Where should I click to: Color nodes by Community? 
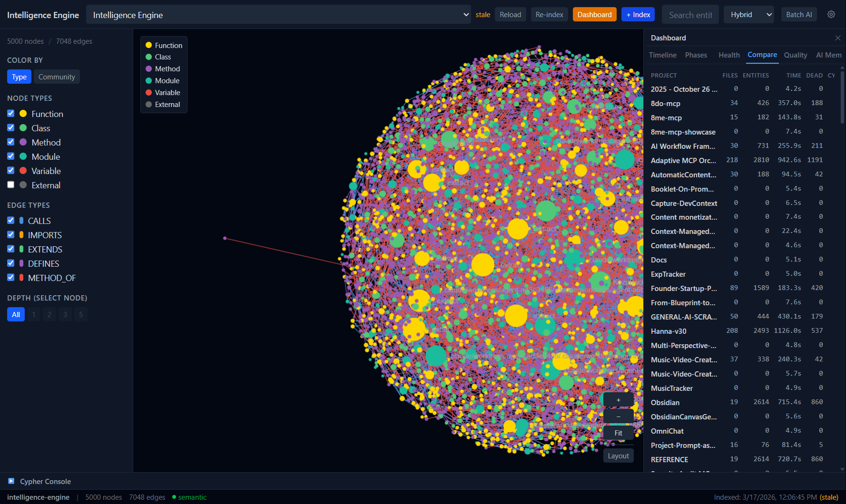point(57,77)
